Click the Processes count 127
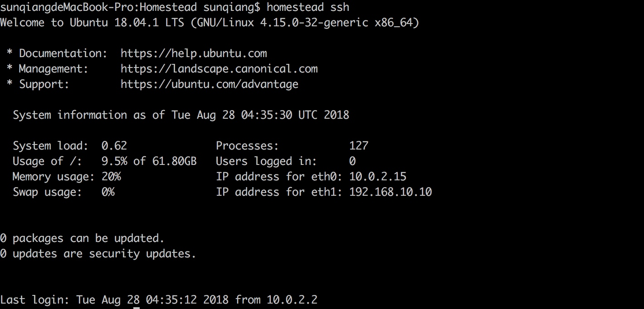The height and width of the screenshot is (309, 644). point(359,146)
